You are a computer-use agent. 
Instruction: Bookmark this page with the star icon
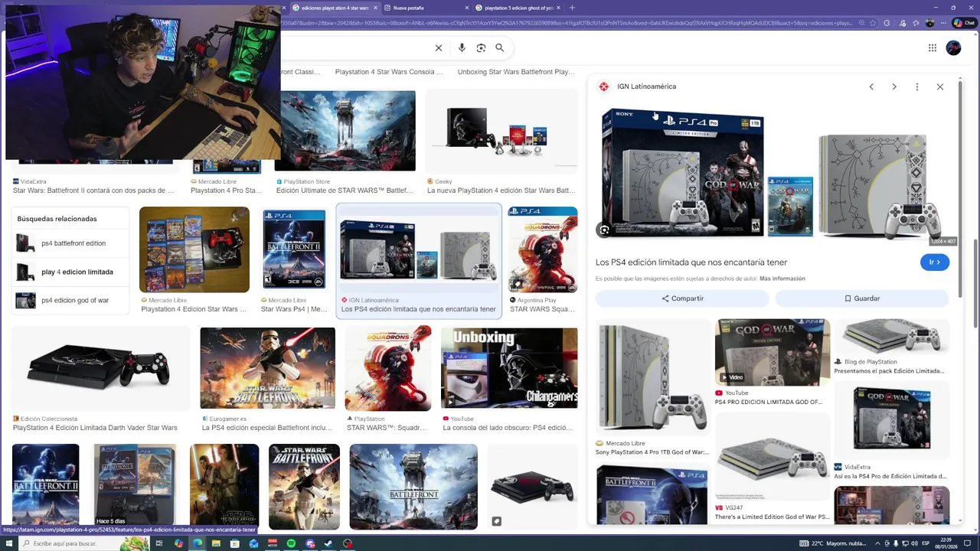(873, 23)
